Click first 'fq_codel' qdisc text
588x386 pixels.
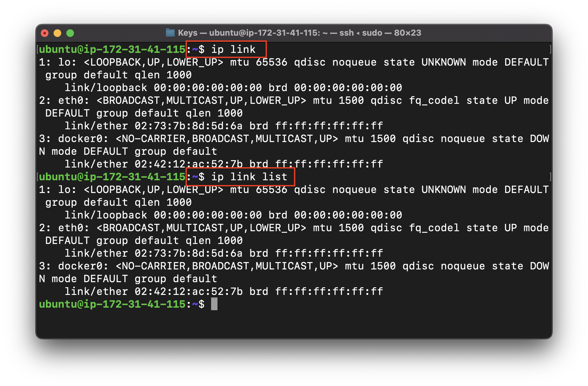point(434,100)
